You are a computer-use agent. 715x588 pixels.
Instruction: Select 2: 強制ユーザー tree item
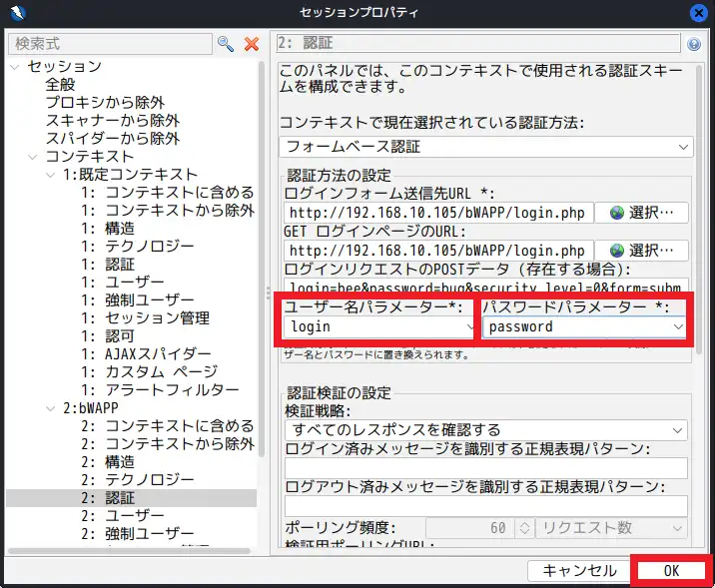[137, 534]
